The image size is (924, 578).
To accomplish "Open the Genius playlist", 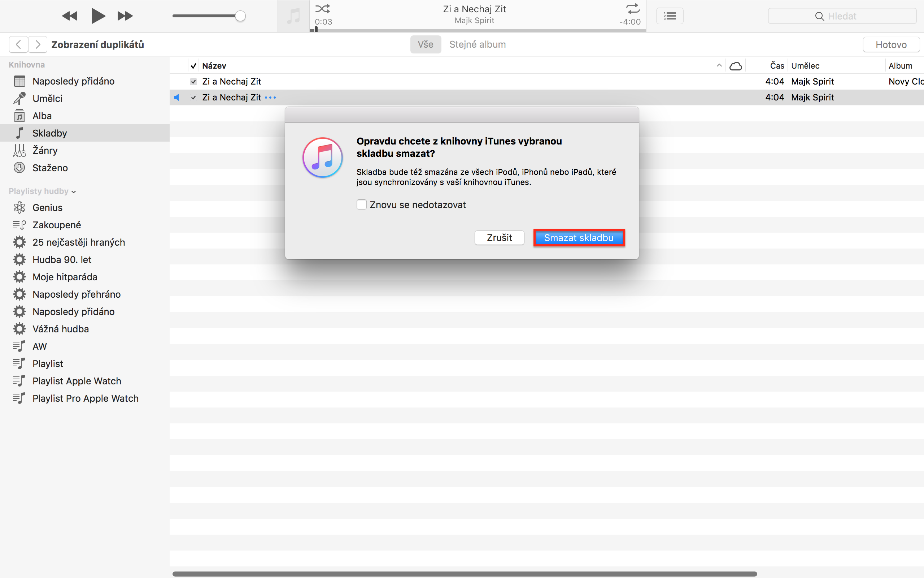I will coord(85,208).
